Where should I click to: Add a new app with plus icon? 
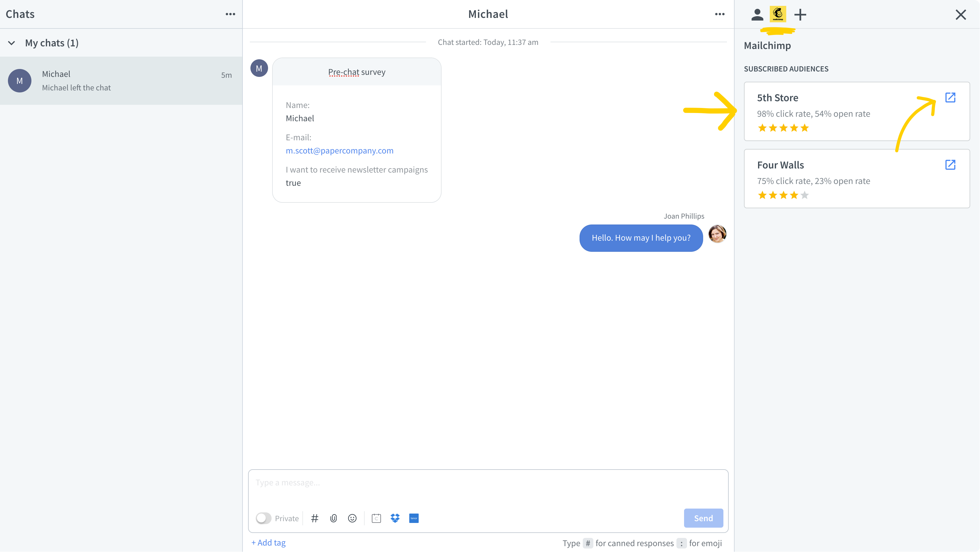800,14
